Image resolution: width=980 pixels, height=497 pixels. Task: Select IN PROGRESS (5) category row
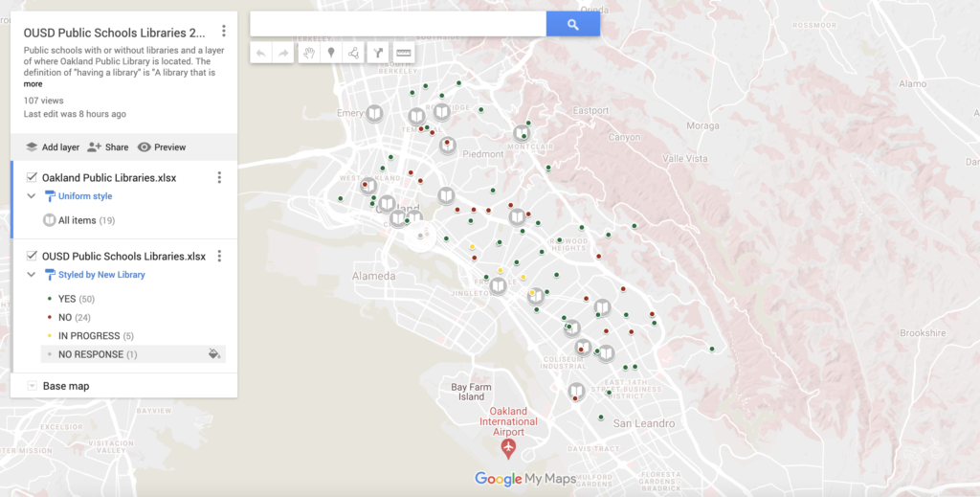point(133,336)
